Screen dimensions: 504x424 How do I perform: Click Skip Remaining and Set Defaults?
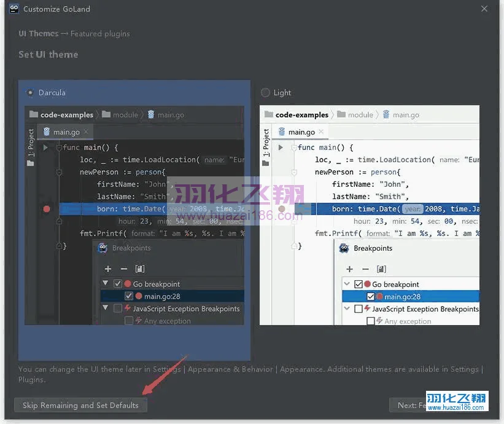tap(80, 405)
